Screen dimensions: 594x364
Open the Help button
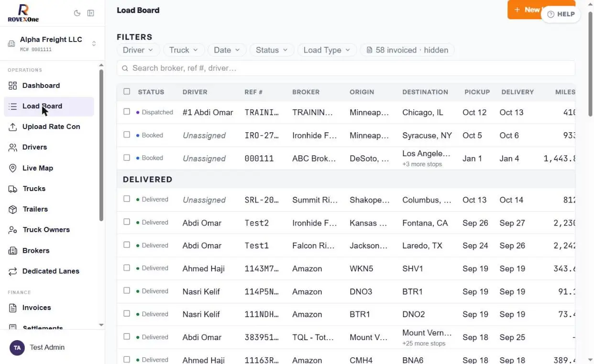(x=561, y=14)
